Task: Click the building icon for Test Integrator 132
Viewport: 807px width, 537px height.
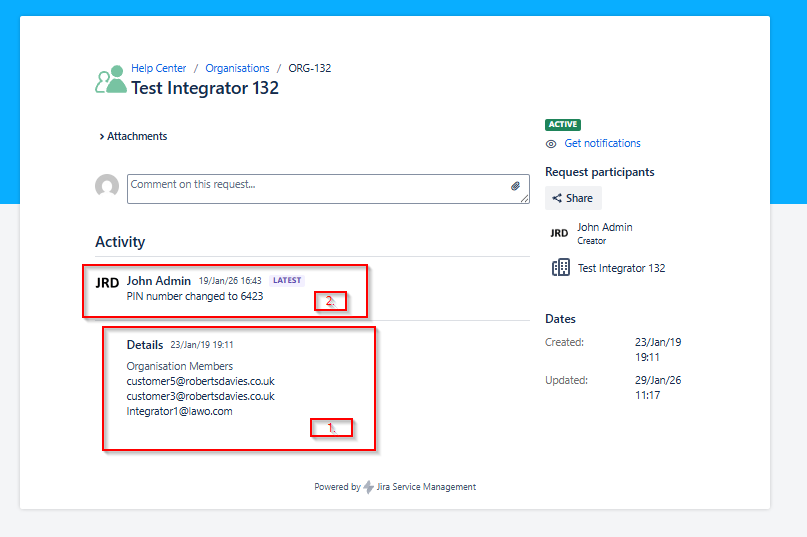Action: pos(561,268)
